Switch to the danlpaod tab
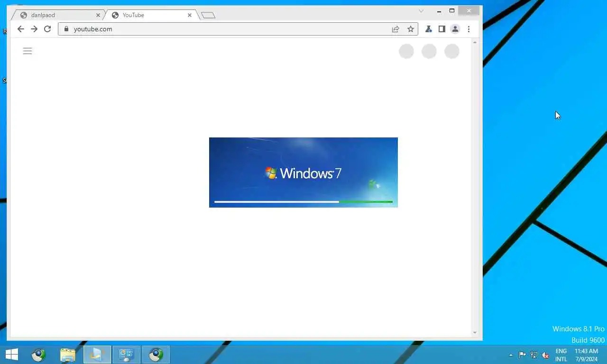The height and width of the screenshot is (364, 607). click(x=57, y=15)
